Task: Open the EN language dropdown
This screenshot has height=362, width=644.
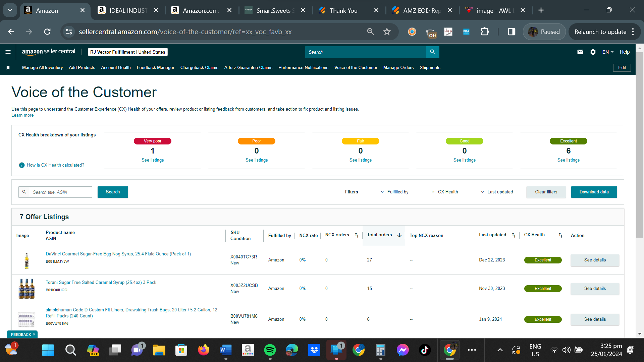Action: coord(608,52)
